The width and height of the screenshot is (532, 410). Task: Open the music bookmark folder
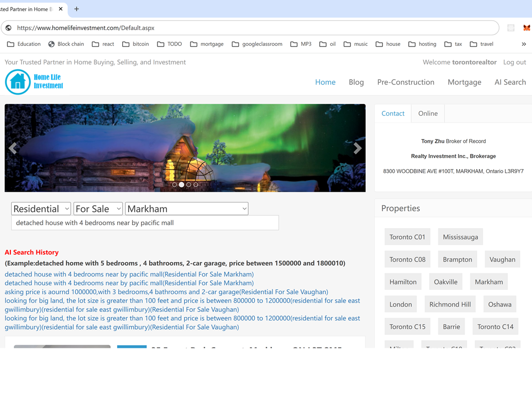point(356,44)
